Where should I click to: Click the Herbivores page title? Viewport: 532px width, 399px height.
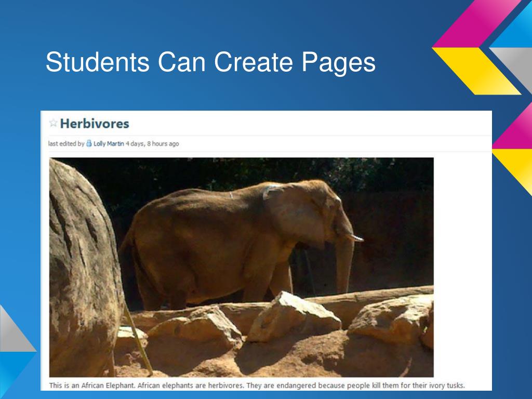point(95,124)
